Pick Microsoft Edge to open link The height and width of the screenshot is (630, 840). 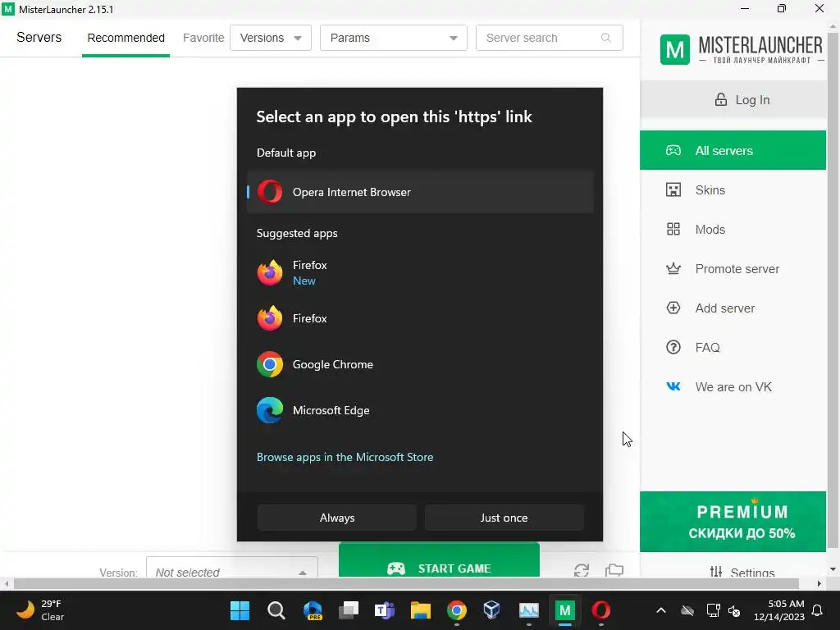pos(420,410)
